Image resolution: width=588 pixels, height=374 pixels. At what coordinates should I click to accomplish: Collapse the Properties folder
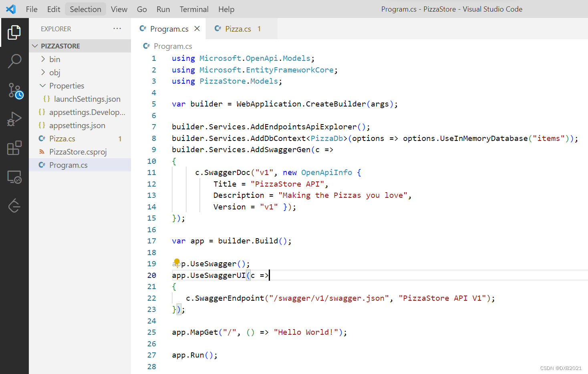click(x=43, y=86)
